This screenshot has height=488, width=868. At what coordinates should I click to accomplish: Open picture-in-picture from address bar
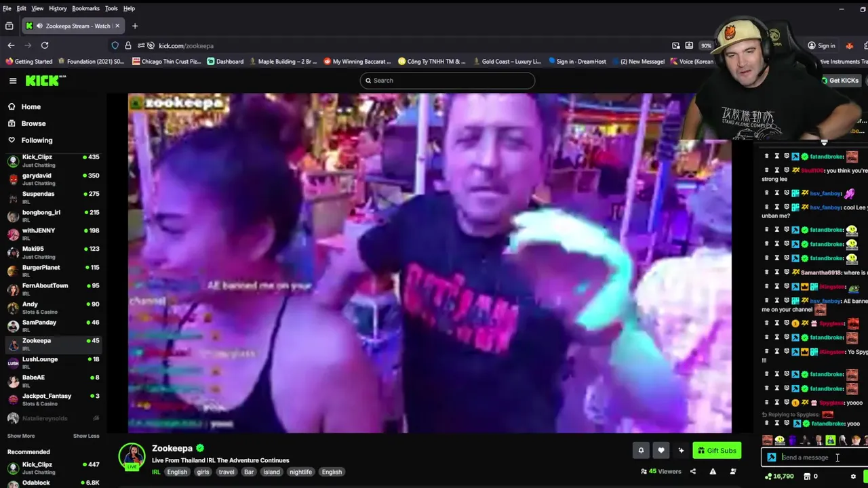tap(676, 45)
